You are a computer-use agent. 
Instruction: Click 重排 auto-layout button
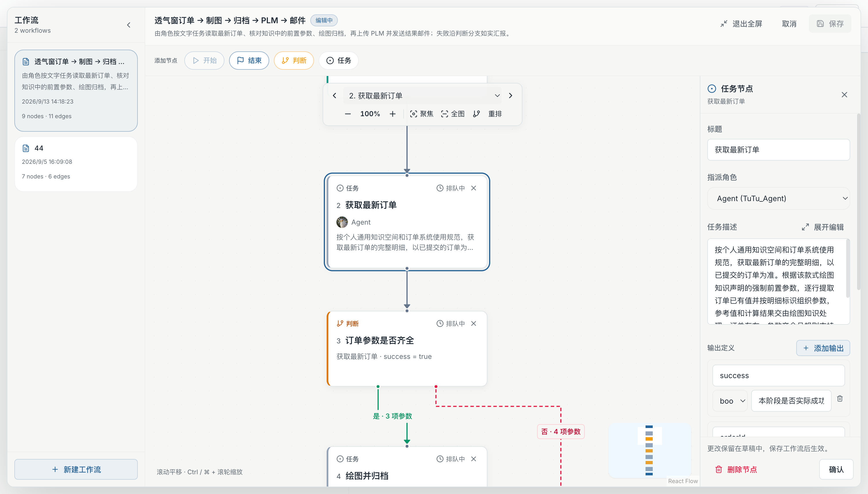click(x=487, y=114)
